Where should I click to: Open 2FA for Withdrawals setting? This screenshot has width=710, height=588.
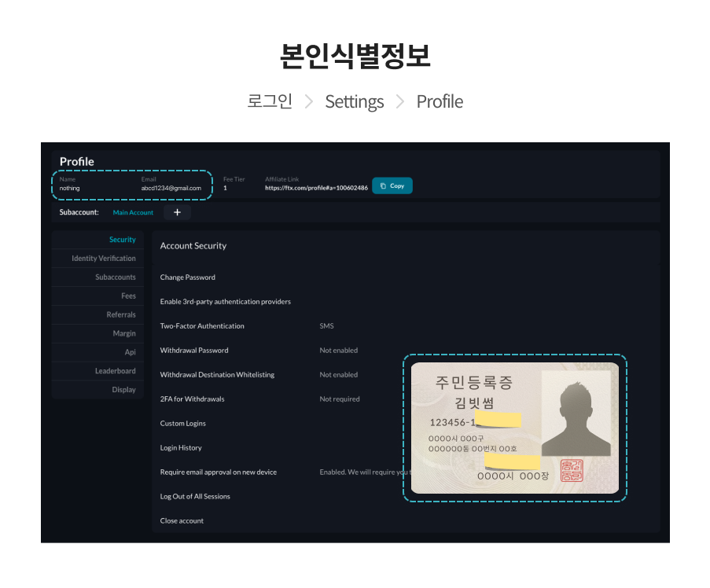pyautogui.click(x=192, y=399)
